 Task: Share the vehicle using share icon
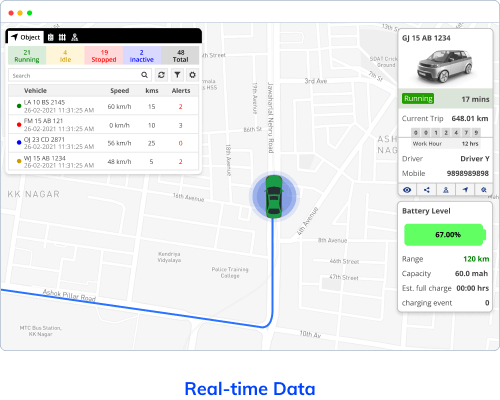tap(426, 190)
